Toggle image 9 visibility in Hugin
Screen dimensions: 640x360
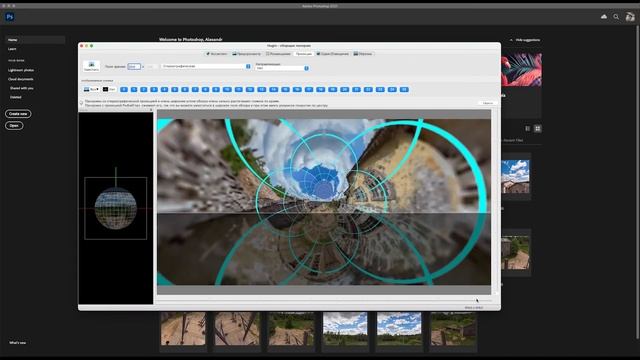point(216,89)
